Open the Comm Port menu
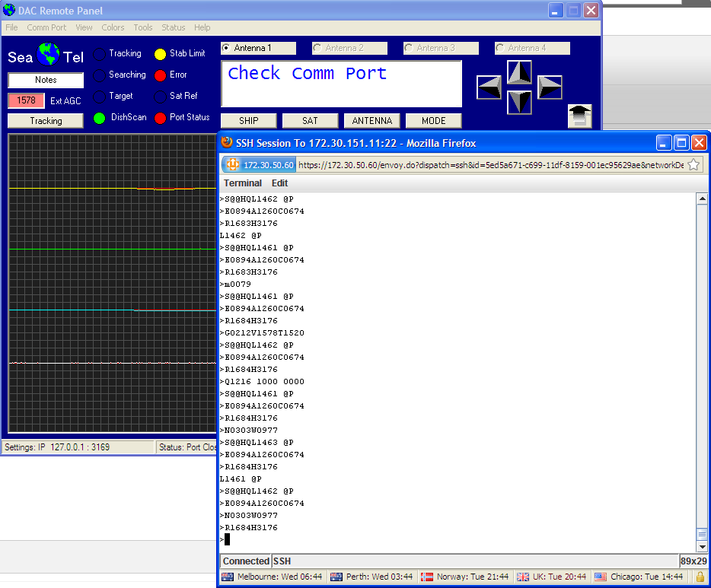The image size is (711, 588). (x=46, y=27)
